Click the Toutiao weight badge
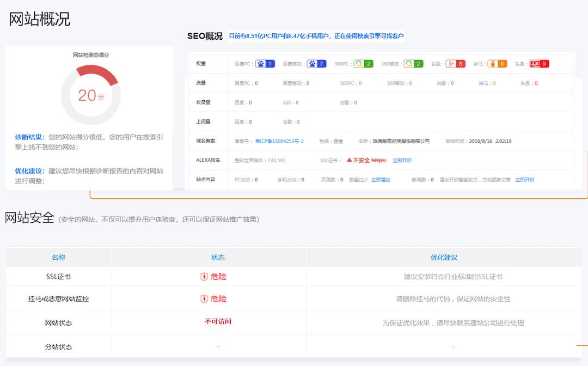Image resolution: width=588 pixels, height=366 pixels. (x=539, y=64)
